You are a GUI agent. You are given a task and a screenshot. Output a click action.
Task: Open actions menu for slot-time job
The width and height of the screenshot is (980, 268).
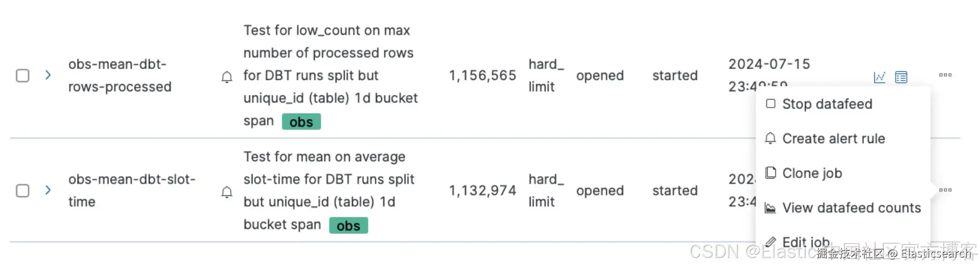coord(945,190)
